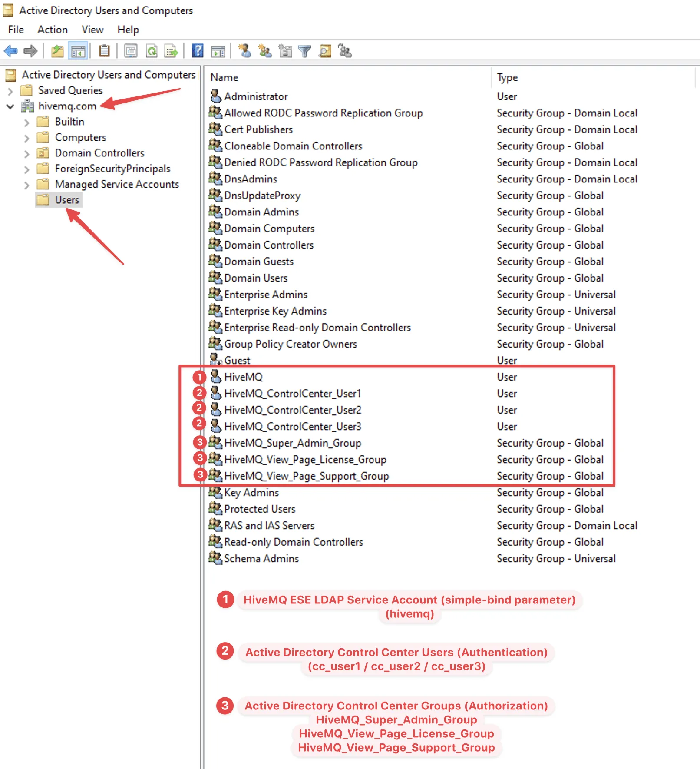This screenshot has width=700, height=769.
Task: Go up one level with folder-arrow icon
Action: pos(57,51)
